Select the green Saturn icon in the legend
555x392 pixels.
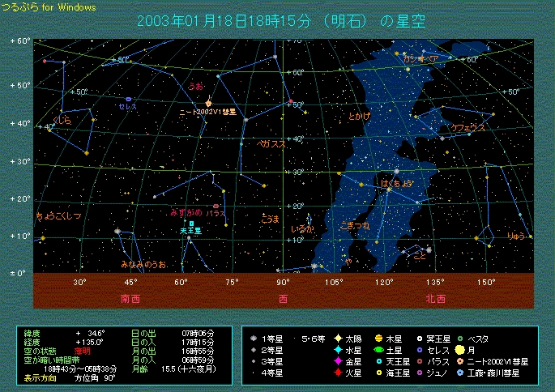378,350
